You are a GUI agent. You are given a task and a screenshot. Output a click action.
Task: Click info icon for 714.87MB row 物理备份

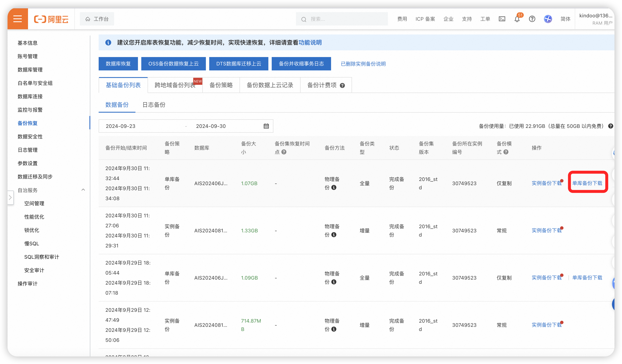(x=333, y=329)
